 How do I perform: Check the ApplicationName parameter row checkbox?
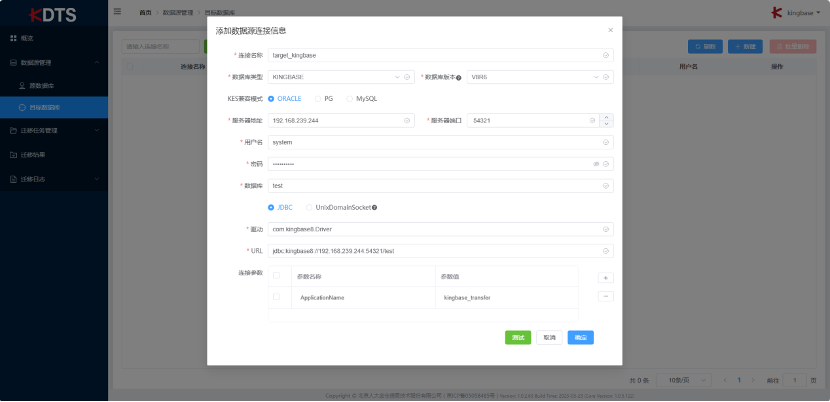point(276,297)
